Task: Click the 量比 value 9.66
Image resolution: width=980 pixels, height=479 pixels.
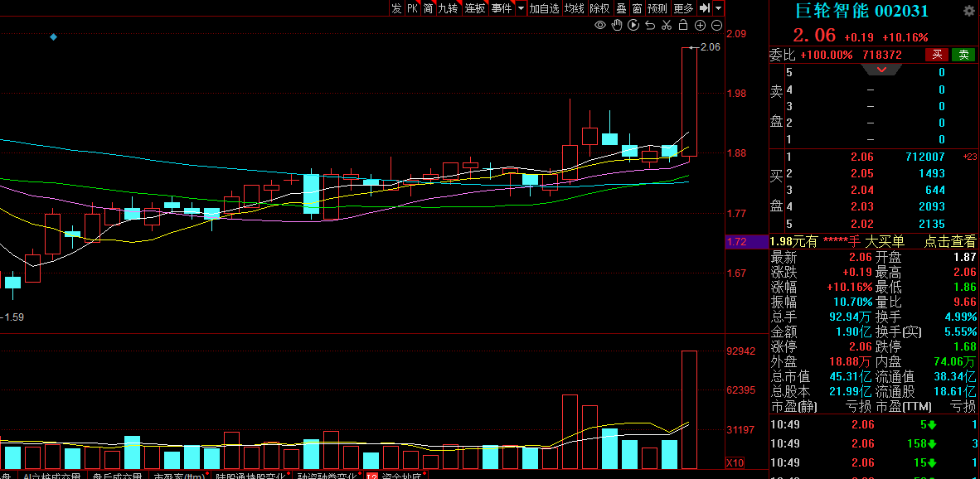Action: 963,302
